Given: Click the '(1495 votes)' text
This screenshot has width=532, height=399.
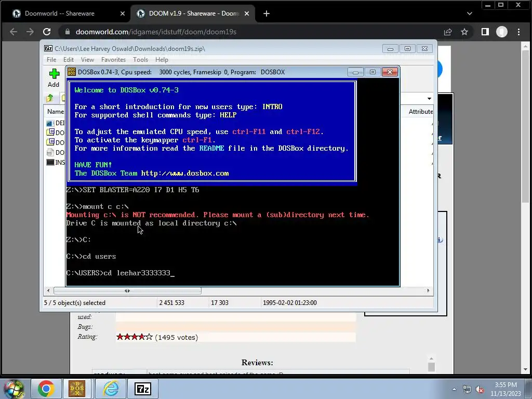Looking at the screenshot, I should tap(177, 337).
